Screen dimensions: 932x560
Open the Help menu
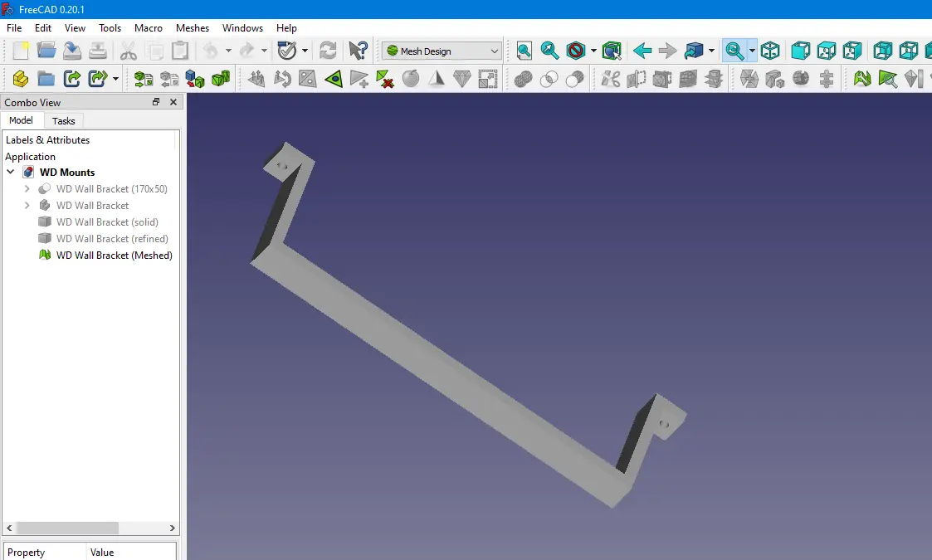coord(286,28)
